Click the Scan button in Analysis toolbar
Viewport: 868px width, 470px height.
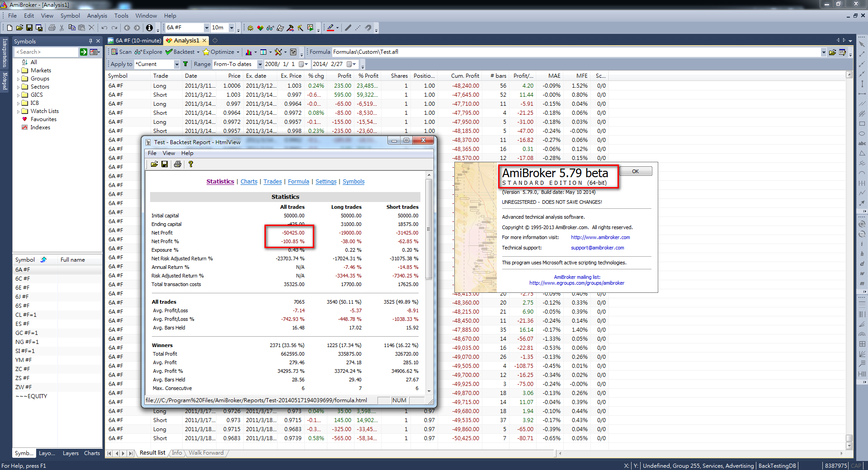click(122, 52)
